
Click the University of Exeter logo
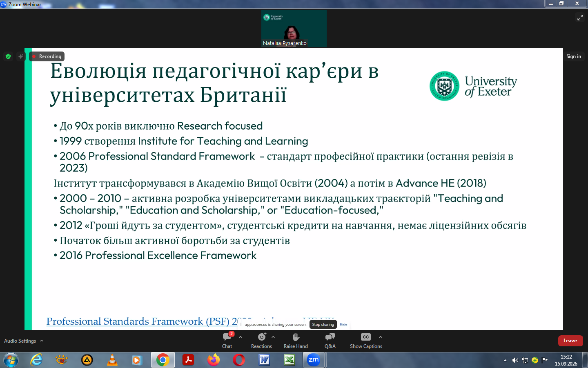473,86
